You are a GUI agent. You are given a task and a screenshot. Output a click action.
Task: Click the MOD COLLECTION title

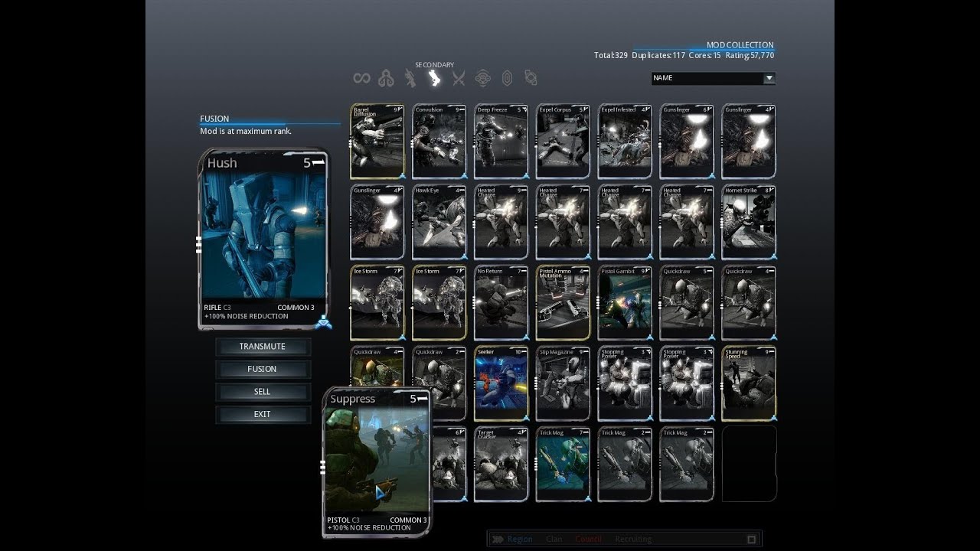tap(740, 45)
